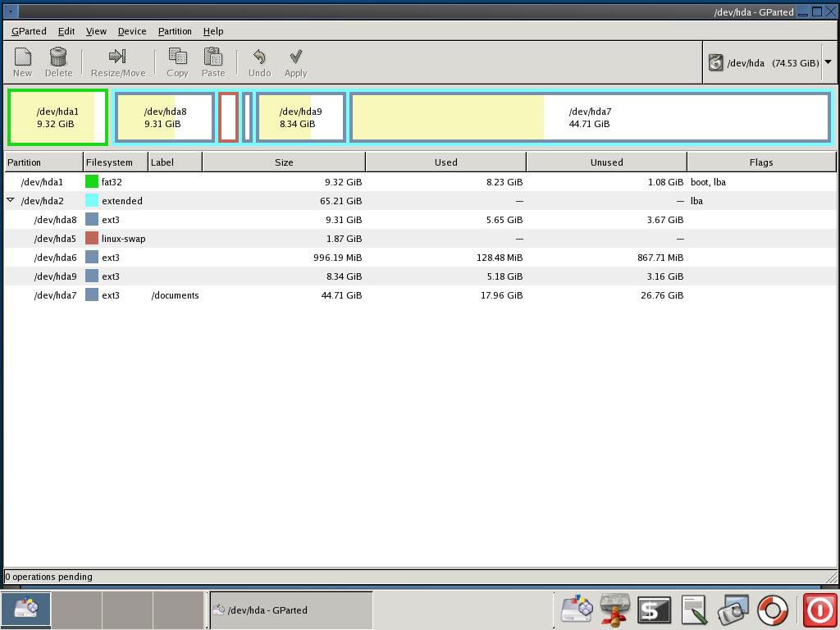Sort by the Unused column header
Viewport: 840px width, 630px height.
(x=606, y=162)
